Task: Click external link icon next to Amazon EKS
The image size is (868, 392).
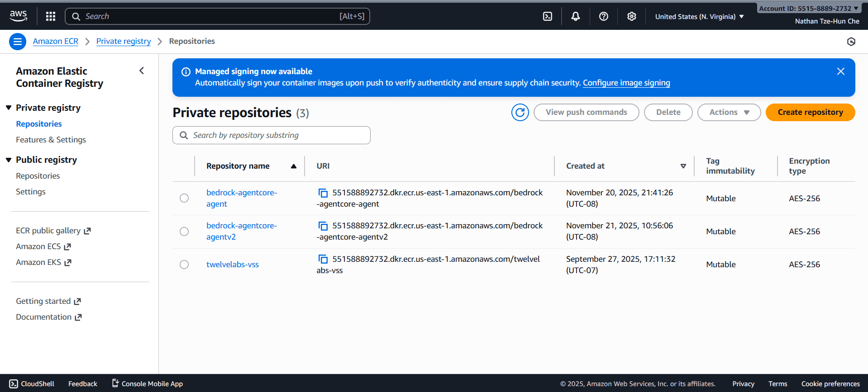Action: (68, 263)
